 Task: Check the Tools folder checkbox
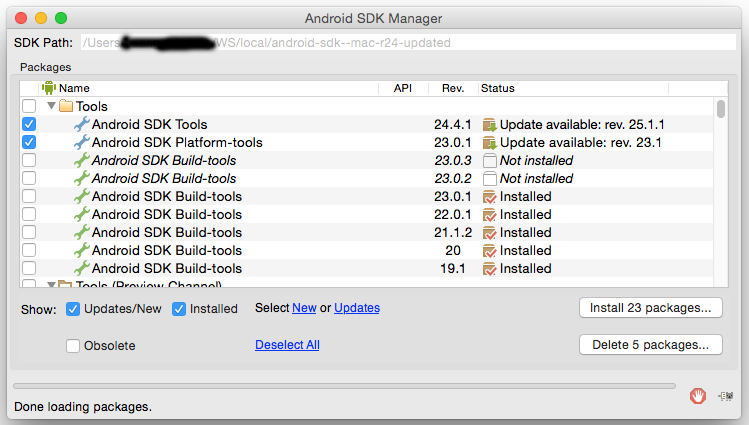point(29,106)
